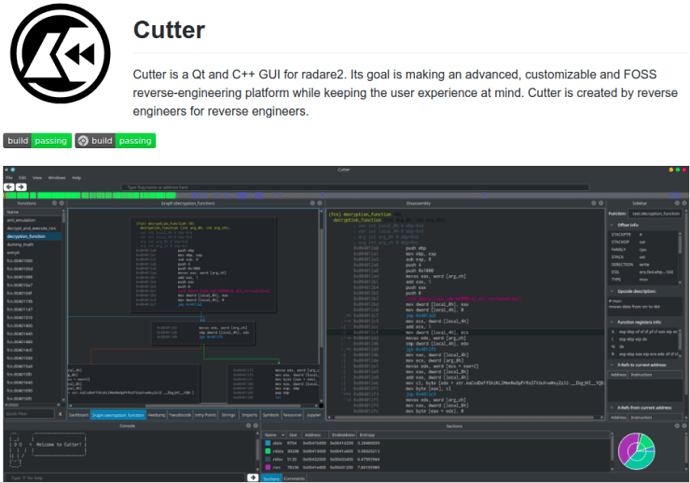Viewport: 690px width, 483px height.
Task: Focus the flag name or address field
Action: (355, 187)
